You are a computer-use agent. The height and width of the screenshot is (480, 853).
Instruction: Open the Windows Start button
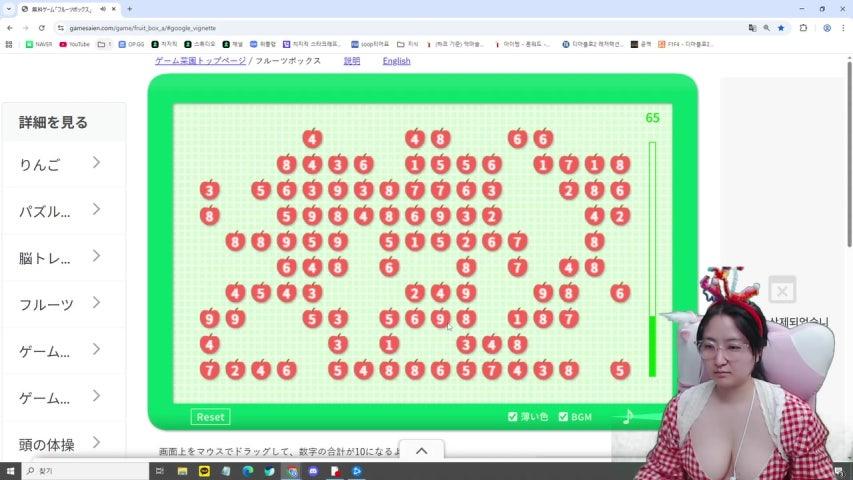pyautogui.click(x=10, y=471)
